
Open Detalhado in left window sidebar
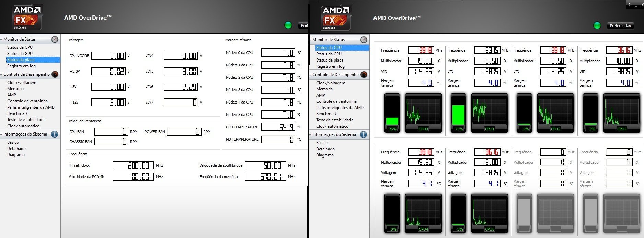click(16, 149)
